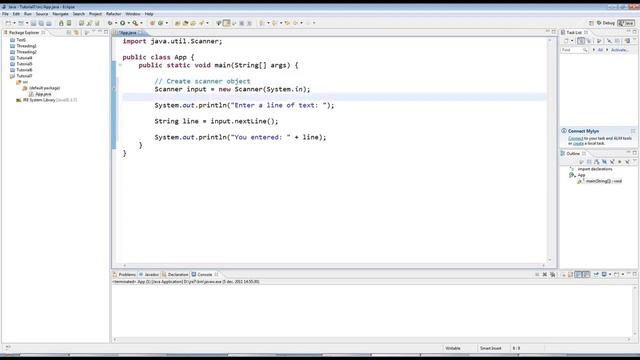Click the Last Edit Location icon
Viewport: 640px width, 360px height.
[x=287, y=23]
